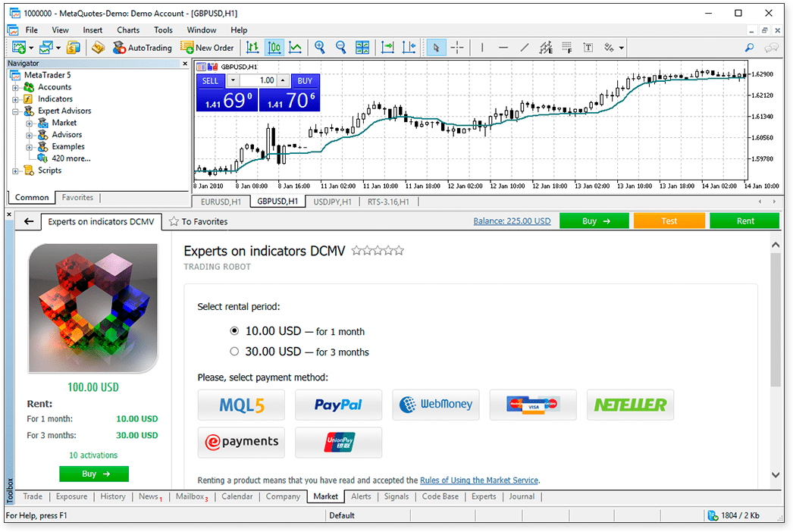Open Rules of Using the Market Service link
The width and height of the screenshot is (793, 532).
click(x=479, y=480)
